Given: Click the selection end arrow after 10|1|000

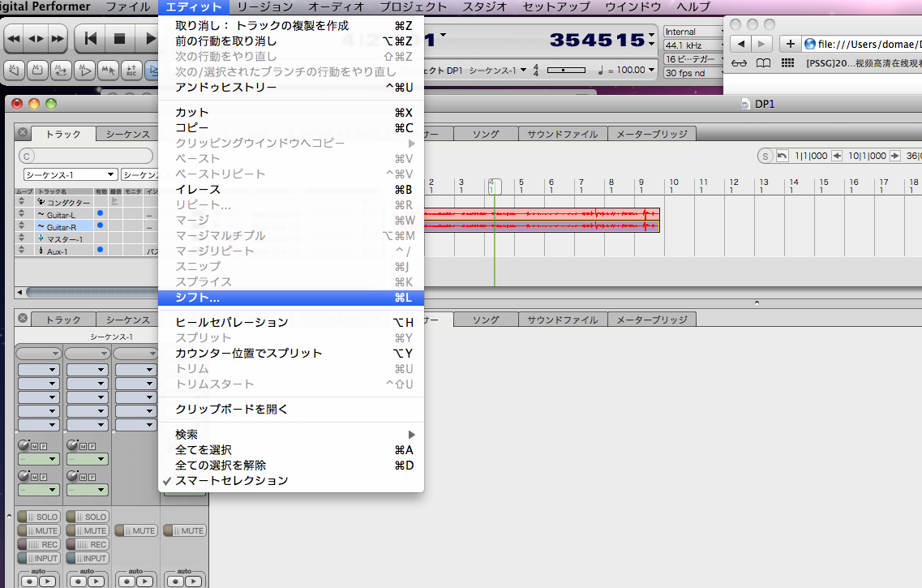Looking at the screenshot, I should [895, 156].
